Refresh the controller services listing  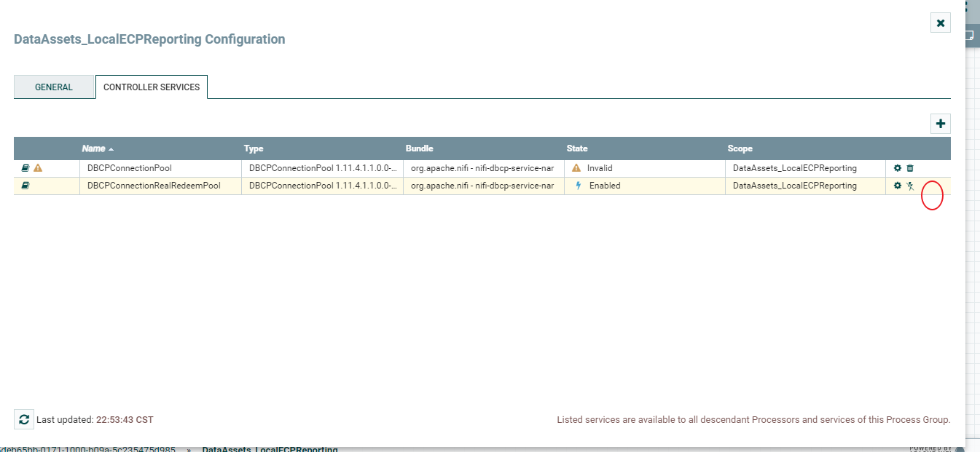(x=25, y=419)
